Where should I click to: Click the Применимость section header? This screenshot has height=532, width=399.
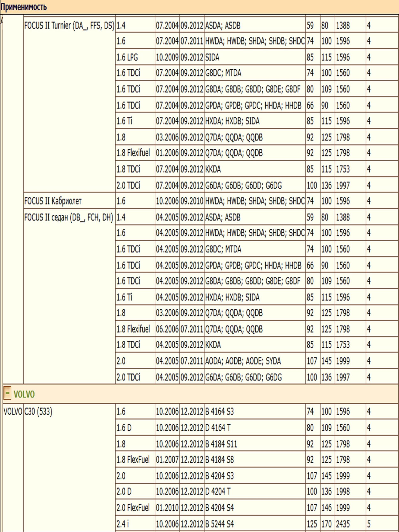tap(23, 7)
